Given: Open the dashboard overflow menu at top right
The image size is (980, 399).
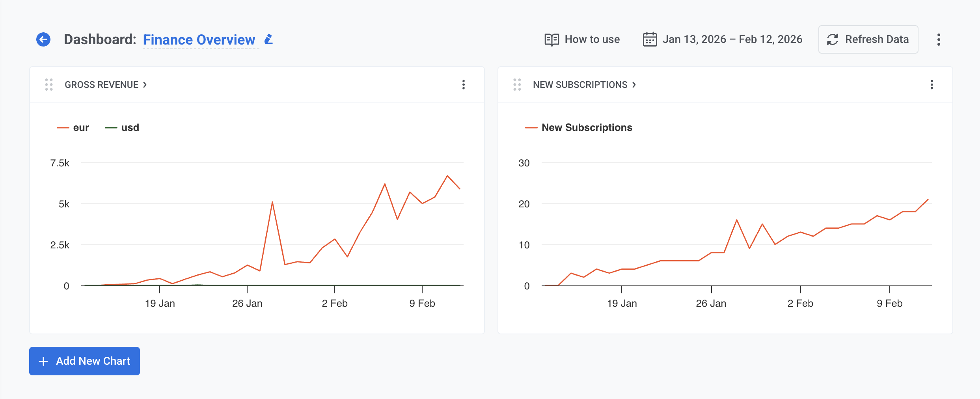Looking at the screenshot, I should [x=939, y=39].
